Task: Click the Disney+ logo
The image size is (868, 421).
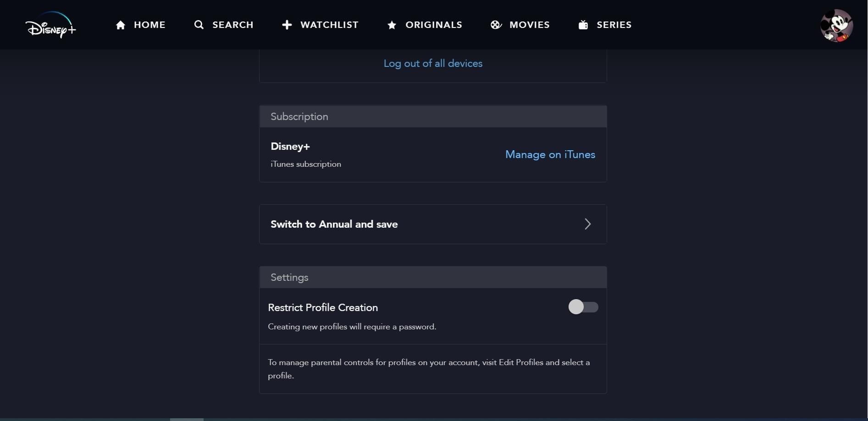Action: pos(51,25)
